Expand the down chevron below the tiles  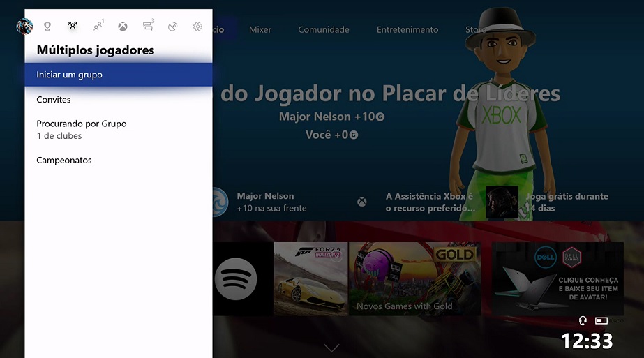coord(332,347)
